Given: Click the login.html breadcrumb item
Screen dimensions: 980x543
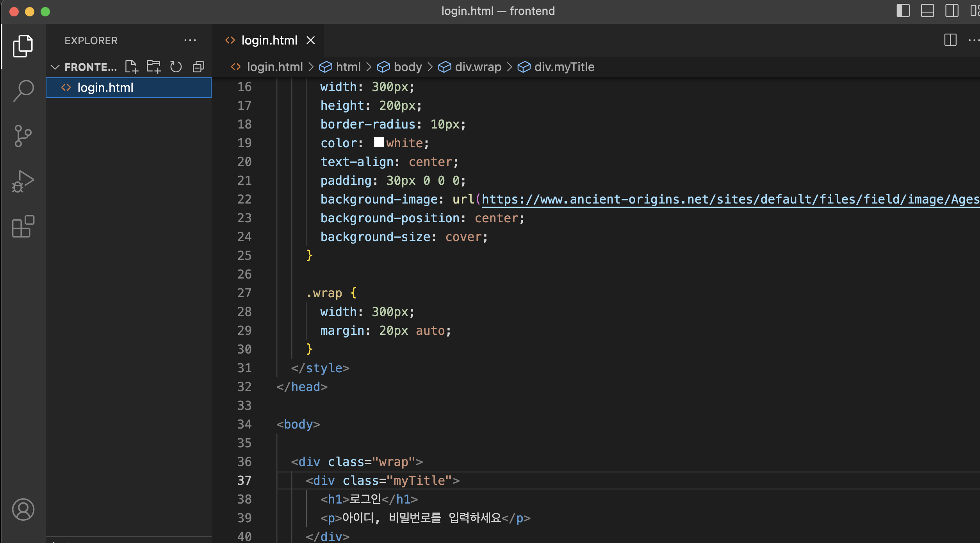Looking at the screenshot, I should point(267,67).
